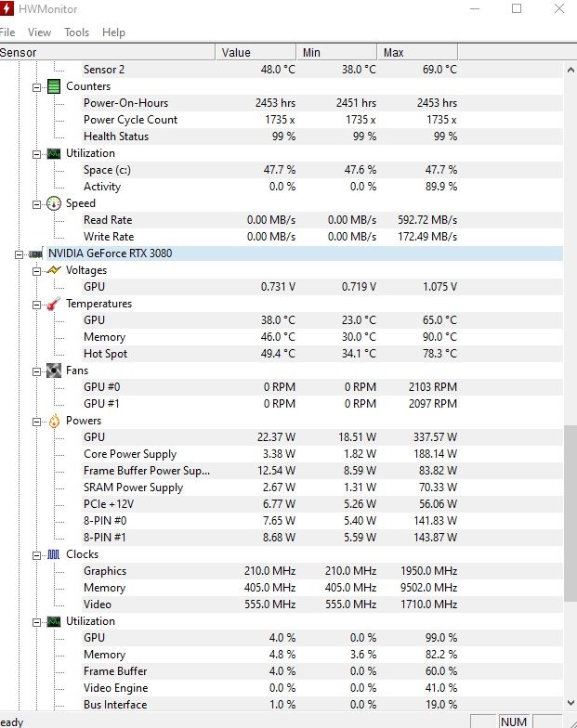This screenshot has width=577, height=728.
Task: Click the thermometer Temperatures icon
Action: point(54,304)
